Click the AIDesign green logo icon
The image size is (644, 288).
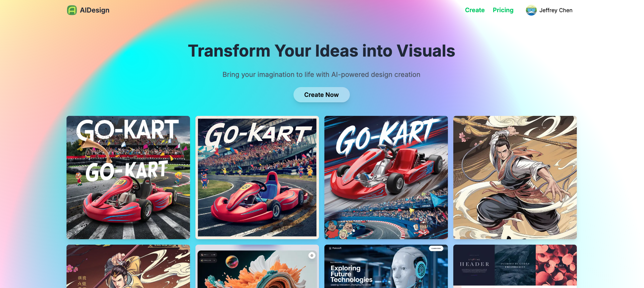[x=72, y=10]
